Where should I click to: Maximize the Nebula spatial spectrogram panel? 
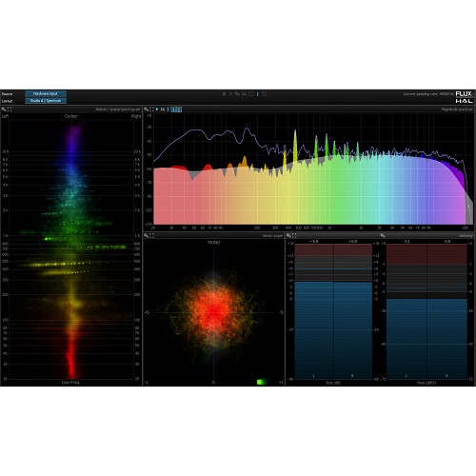10,109
